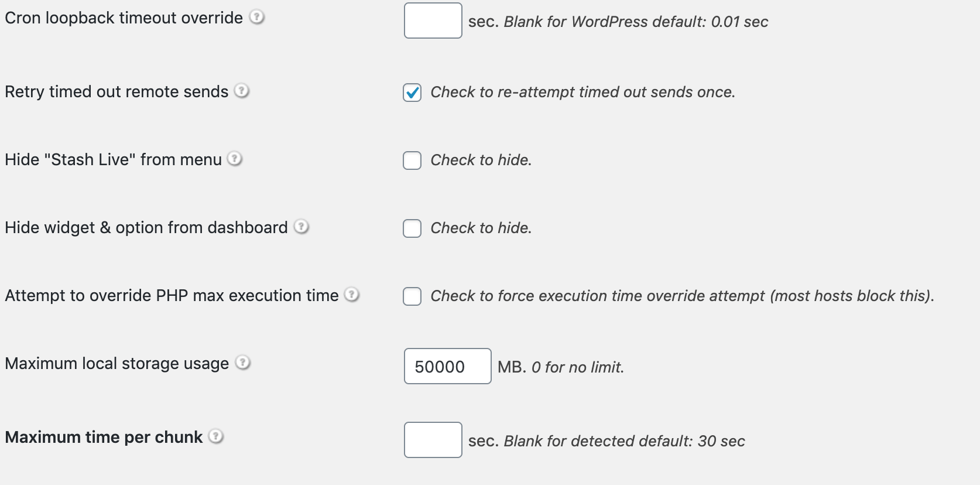Click the "Cron loopback timeout override" label
Image resolution: width=980 pixels, height=485 pixels.
tap(124, 18)
